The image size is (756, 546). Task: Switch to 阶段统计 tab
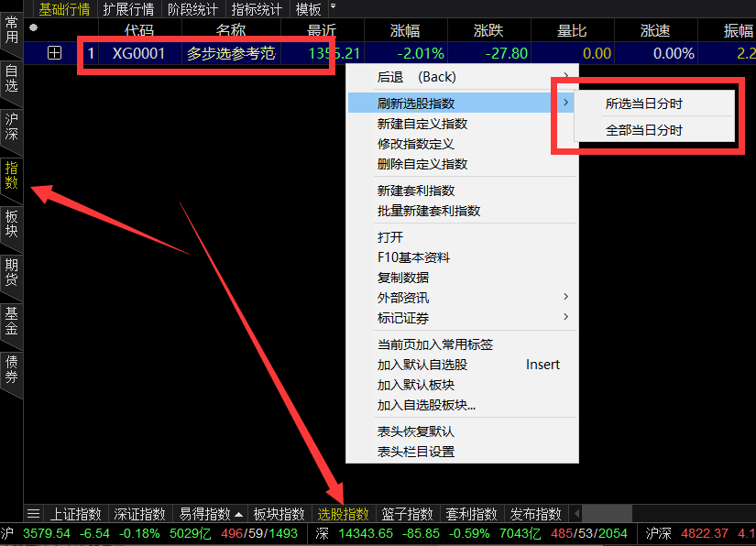(x=192, y=9)
